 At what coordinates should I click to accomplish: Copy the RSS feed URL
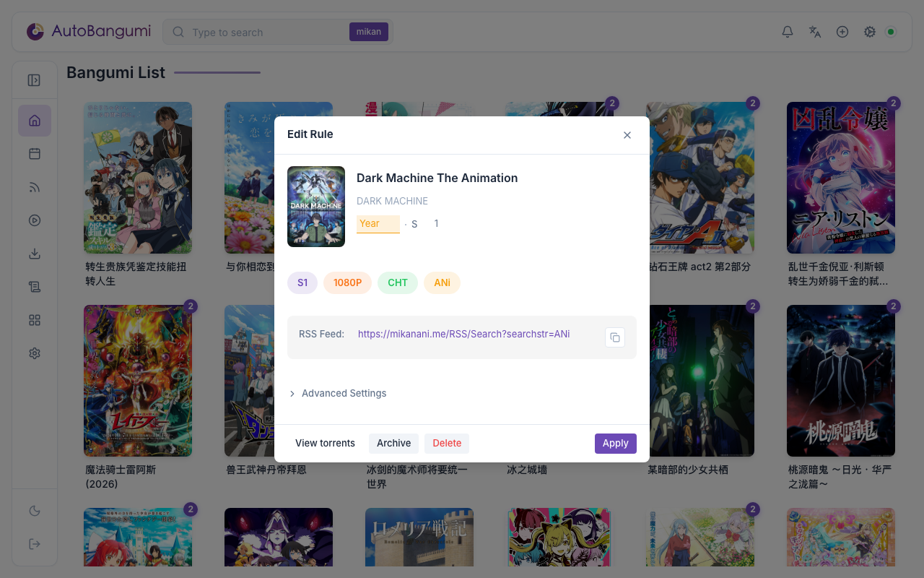pos(615,337)
